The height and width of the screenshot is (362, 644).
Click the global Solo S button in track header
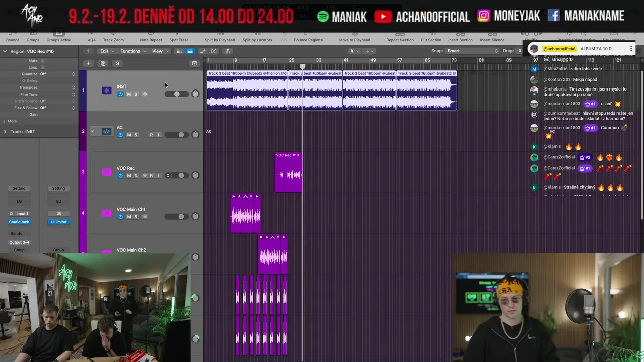click(117, 63)
